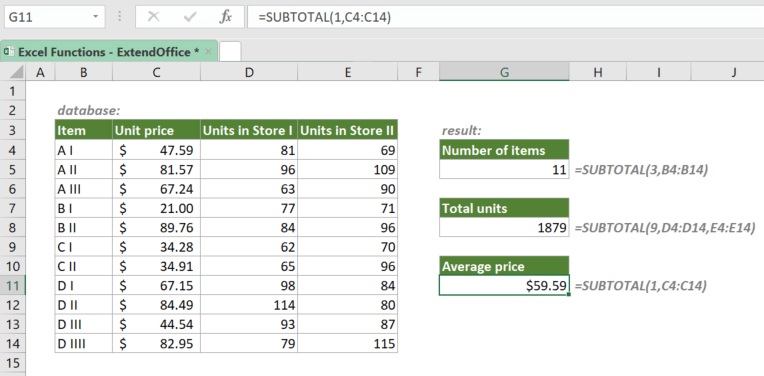Select Store II units cell with 109
The image size is (764, 376).
click(348, 169)
